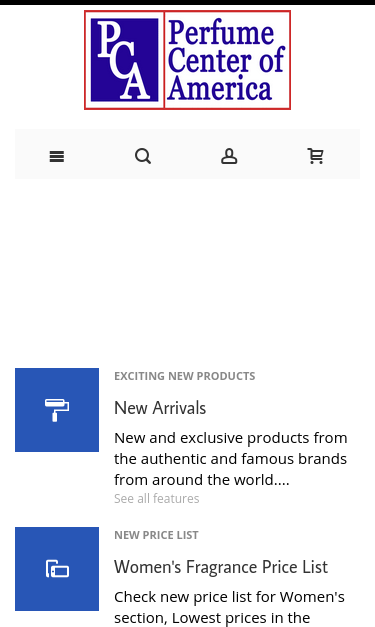Click the Women's price list description text
Screen dimensions: 375x627
point(229,607)
